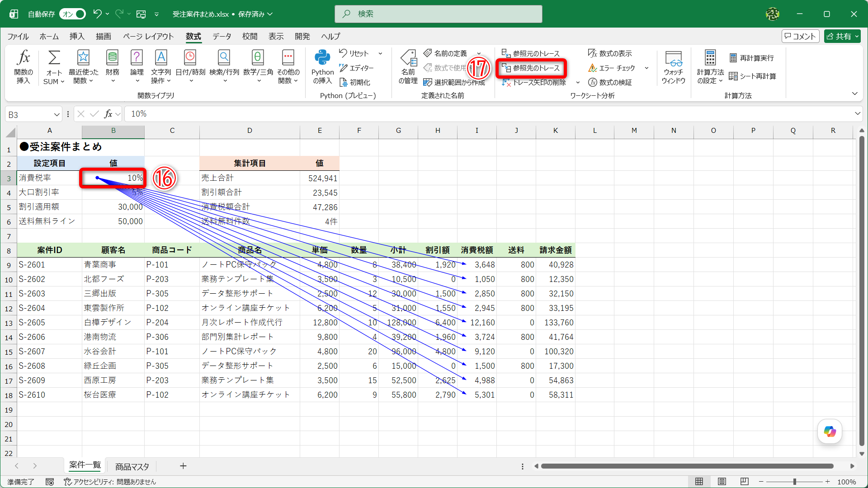Select the 524,941 売上合計 cell
Screen dimensions: 868x488
[x=319, y=178]
